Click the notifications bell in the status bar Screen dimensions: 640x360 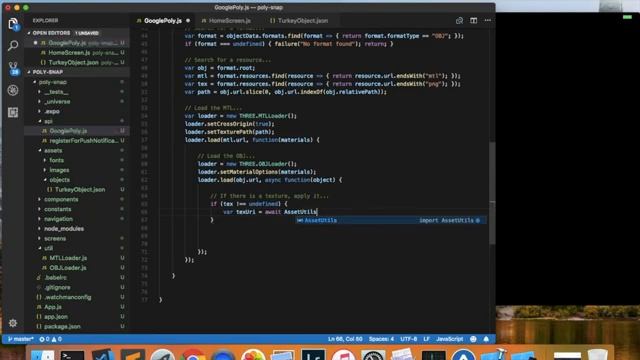(x=486, y=339)
